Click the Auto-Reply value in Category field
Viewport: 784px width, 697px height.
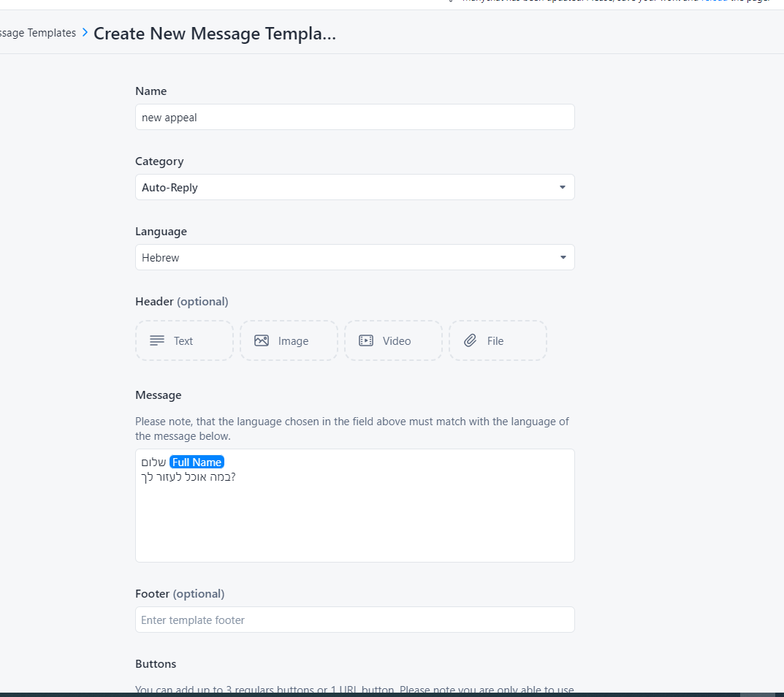pos(170,188)
